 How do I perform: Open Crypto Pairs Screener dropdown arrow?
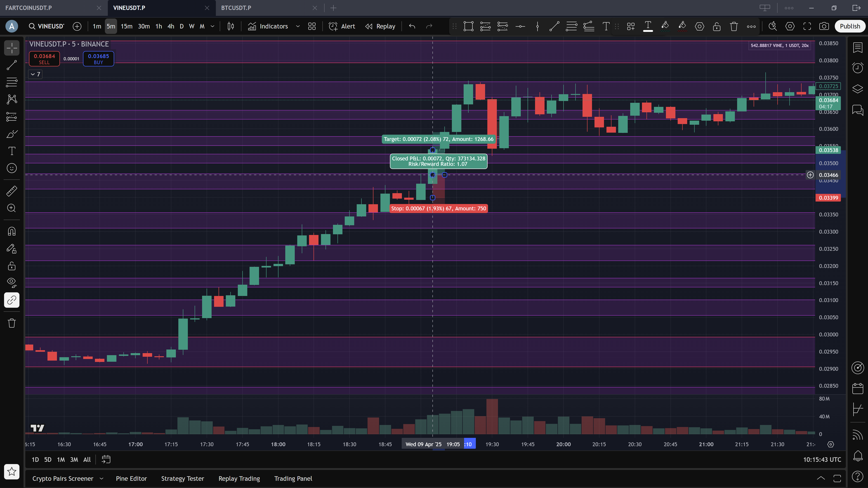(x=101, y=479)
